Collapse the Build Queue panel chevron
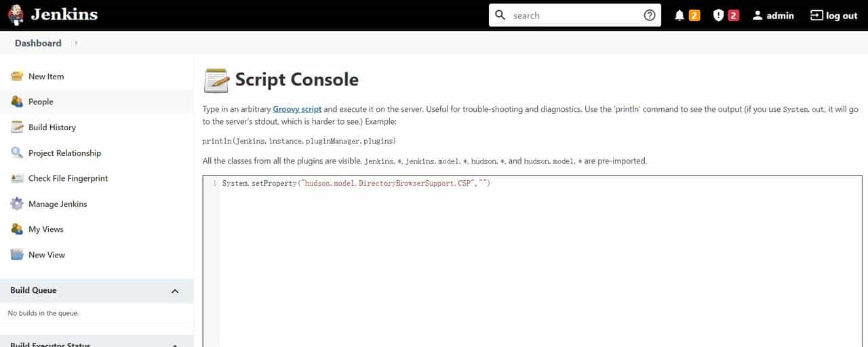Screen dimensions: 868x347 175,291
